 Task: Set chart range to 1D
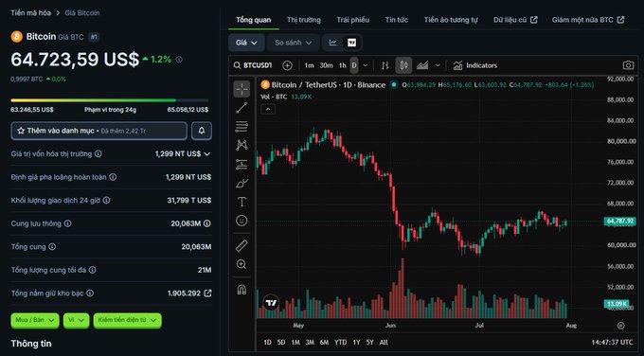(267, 342)
